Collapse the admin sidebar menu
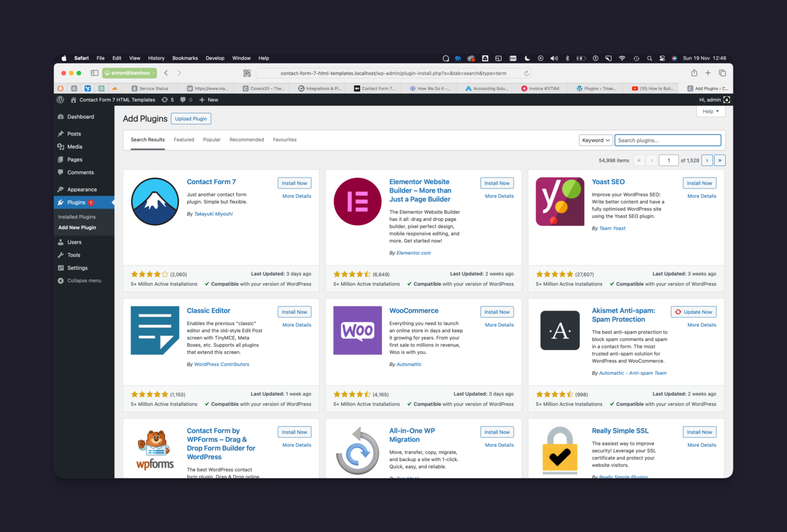This screenshot has height=532, width=787. (x=80, y=281)
